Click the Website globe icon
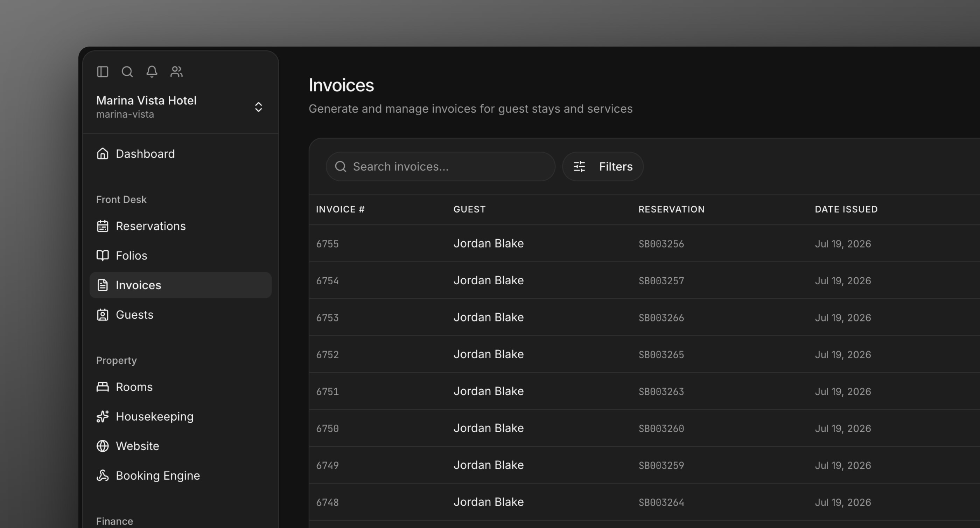This screenshot has width=980, height=528. click(x=102, y=446)
